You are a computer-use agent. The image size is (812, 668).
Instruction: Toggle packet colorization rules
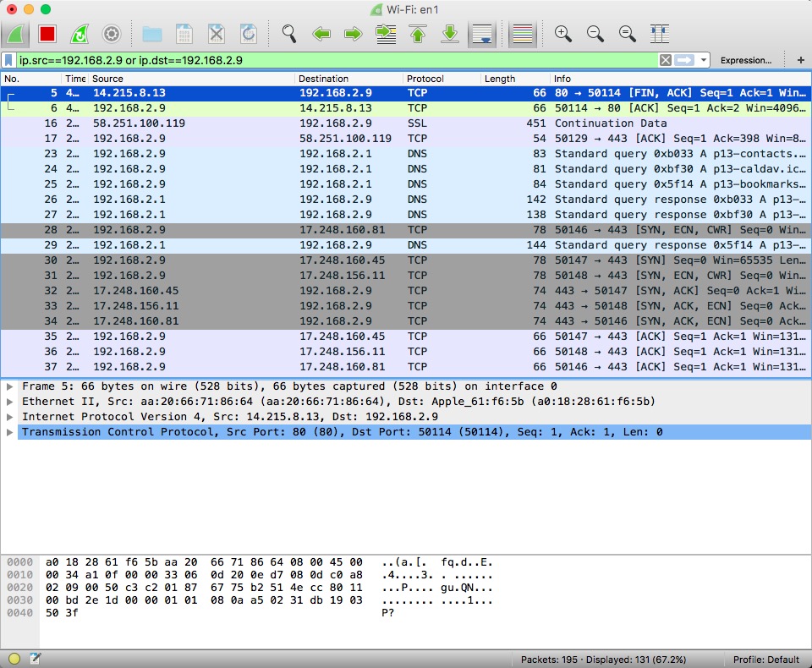point(523,34)
